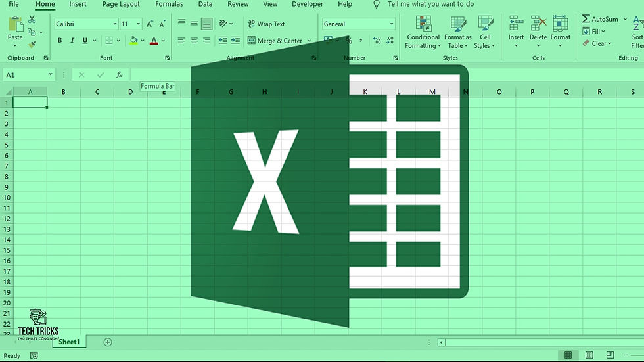Open the font size 11 dropdown
Screen dimensions: 644x362
(x=139, y=24)
